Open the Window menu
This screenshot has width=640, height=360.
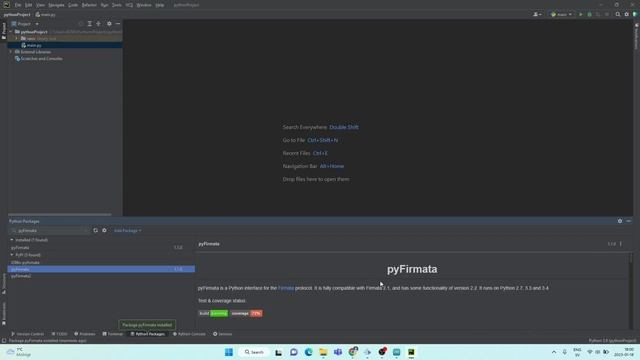click(x=144, y=5)
